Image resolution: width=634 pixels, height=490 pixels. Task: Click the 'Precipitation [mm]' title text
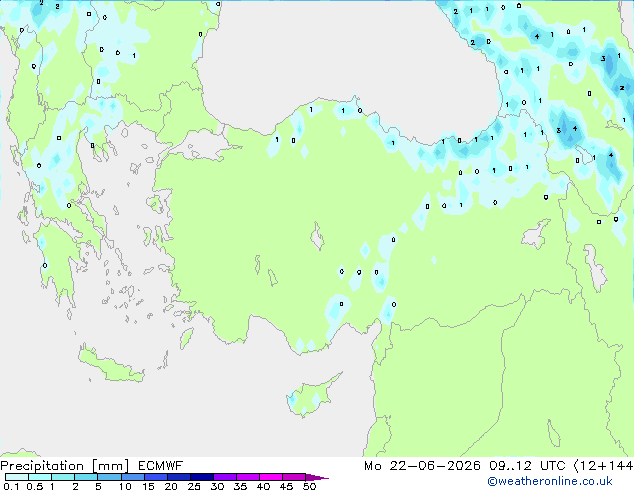pyautogui.click(x=65, y=466)
